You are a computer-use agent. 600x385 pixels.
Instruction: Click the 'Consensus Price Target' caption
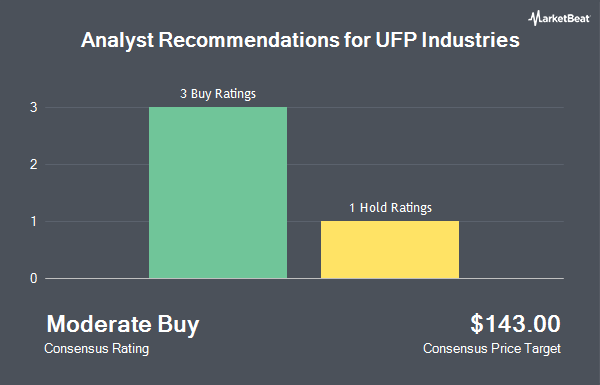(x=492, y=349)
